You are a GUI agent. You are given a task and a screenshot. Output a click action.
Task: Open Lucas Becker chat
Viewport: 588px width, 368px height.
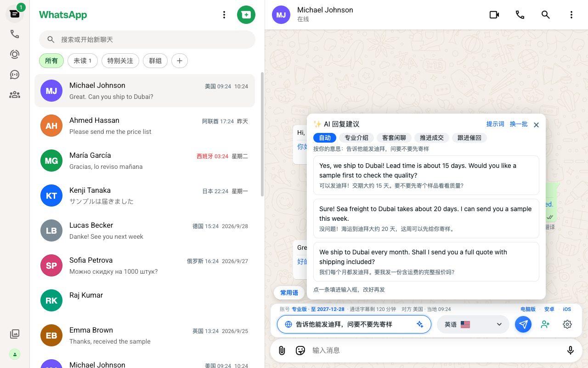pyautogui.click(x=145, y=231)
